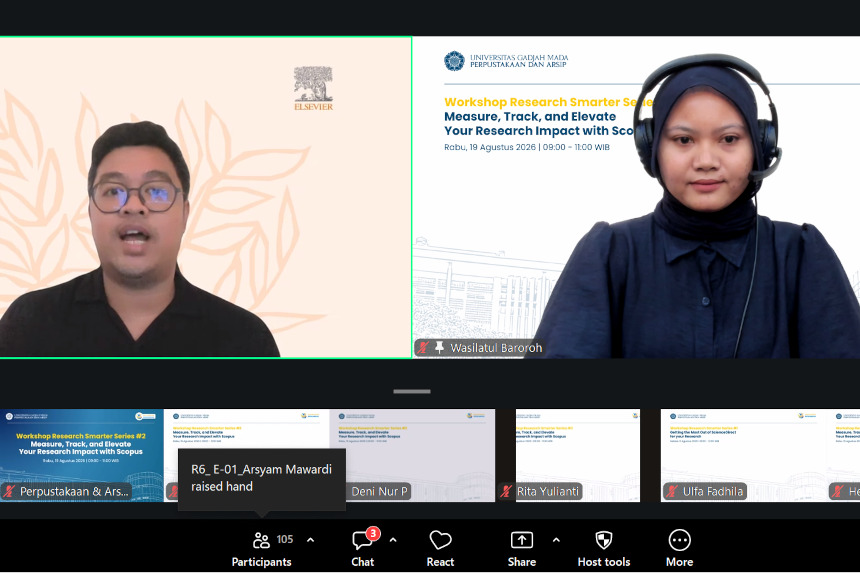Expand the Share options arrow
Viewport: 860px width, 573px height.
[556, 540]
